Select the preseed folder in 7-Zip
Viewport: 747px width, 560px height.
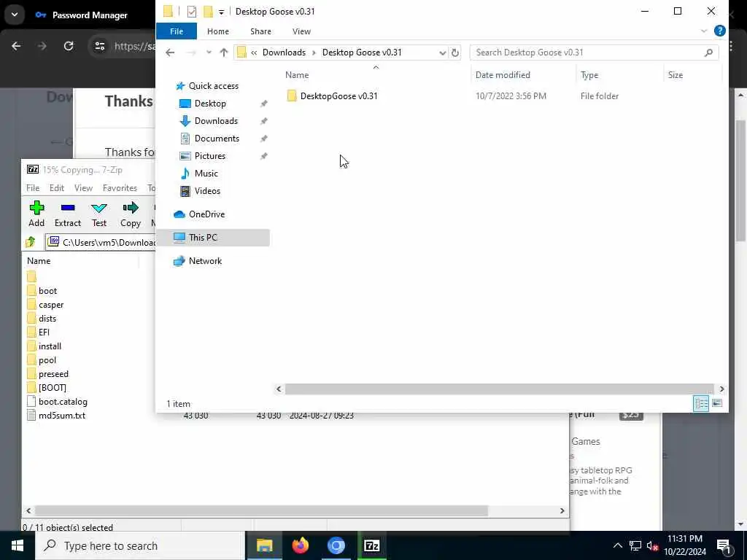click(x=53, y=374)
